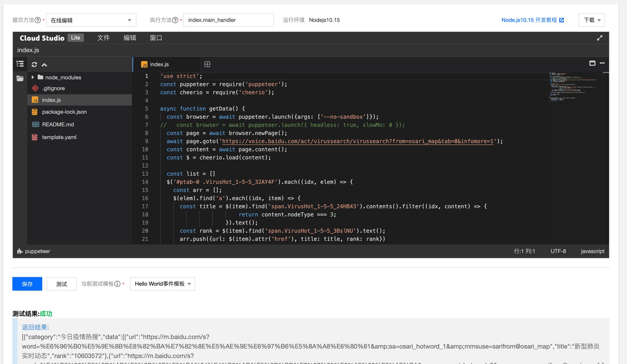The image size is (627, 364).
Task: Click the more actions ellipsis in editor
Action: pos(602,63)
